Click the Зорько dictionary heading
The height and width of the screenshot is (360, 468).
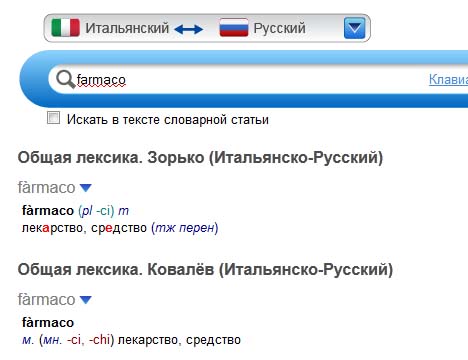coord(200,158)
